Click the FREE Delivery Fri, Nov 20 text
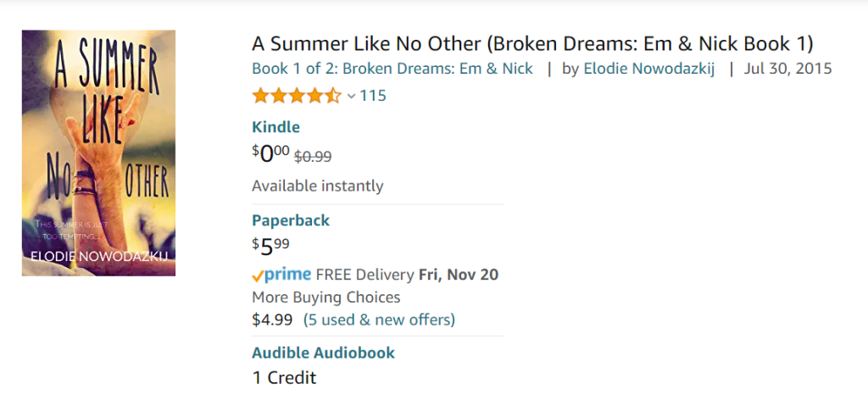This screenshot has width=868, height=395. coord(407,275)
